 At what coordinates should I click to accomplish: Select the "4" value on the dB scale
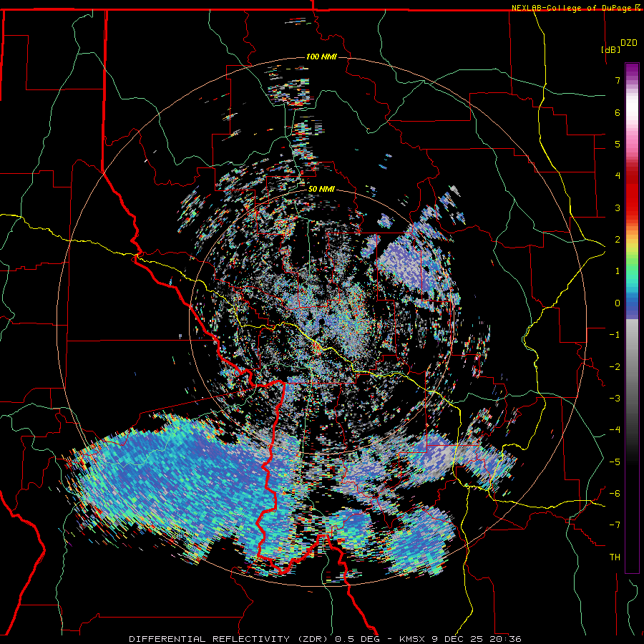[618, 176]
